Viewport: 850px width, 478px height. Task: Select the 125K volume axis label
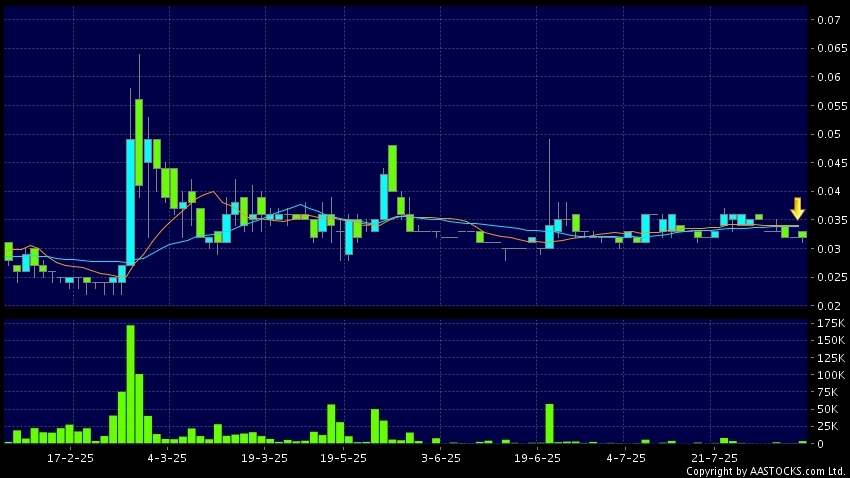(831, 358)
